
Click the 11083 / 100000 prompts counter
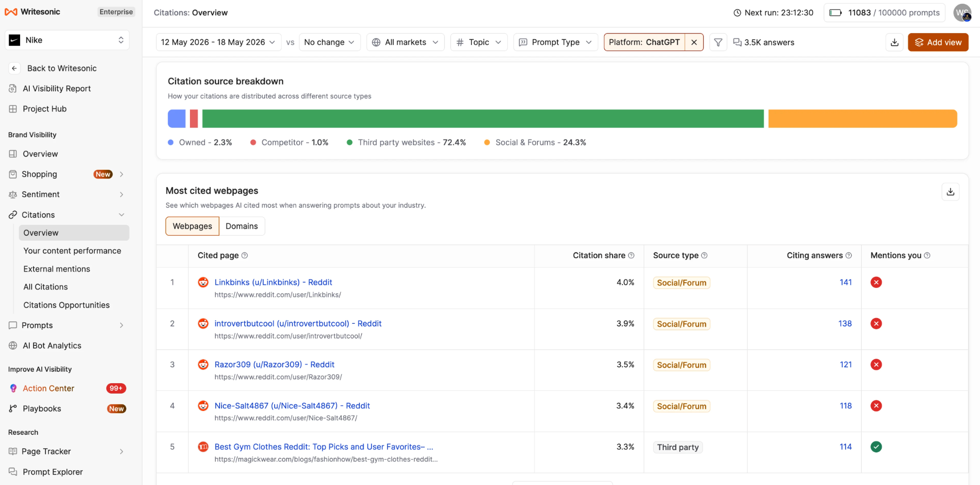pos(885,12)
